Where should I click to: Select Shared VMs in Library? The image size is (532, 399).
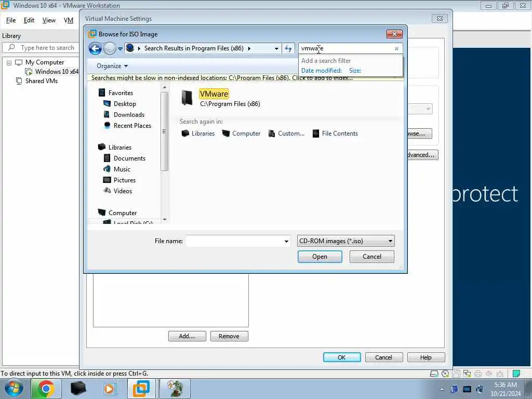[37, 81]
